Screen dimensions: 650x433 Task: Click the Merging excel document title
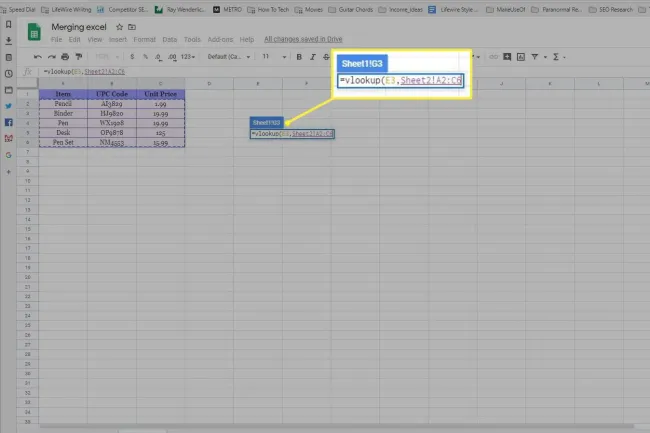(x=79, y=27)
